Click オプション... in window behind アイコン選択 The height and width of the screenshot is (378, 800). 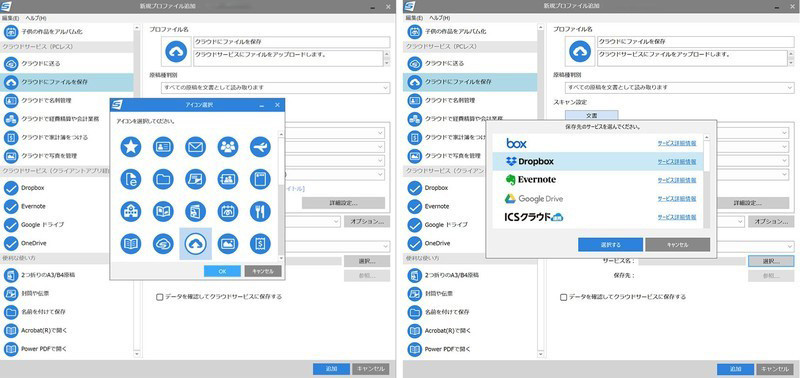coord(367,221)
